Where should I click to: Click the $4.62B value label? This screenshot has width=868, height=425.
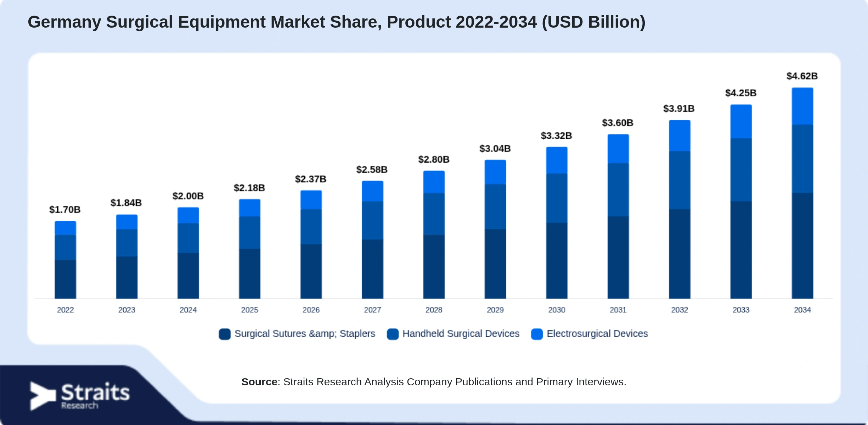pos(802,76)
